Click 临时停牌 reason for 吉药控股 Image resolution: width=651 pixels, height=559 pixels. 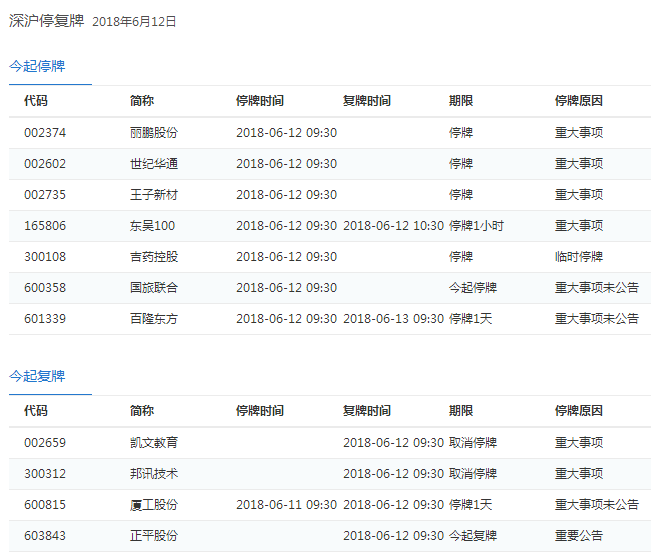click(579, 257)
